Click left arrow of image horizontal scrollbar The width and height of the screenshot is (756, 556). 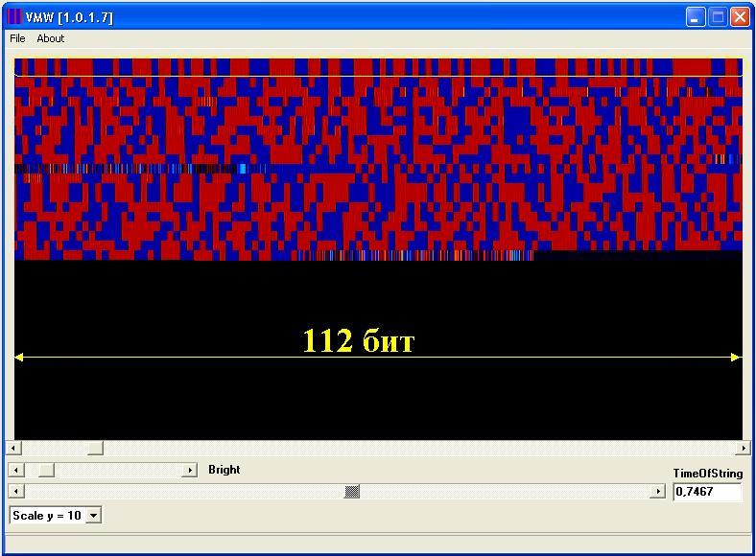(x=13, y=449)
